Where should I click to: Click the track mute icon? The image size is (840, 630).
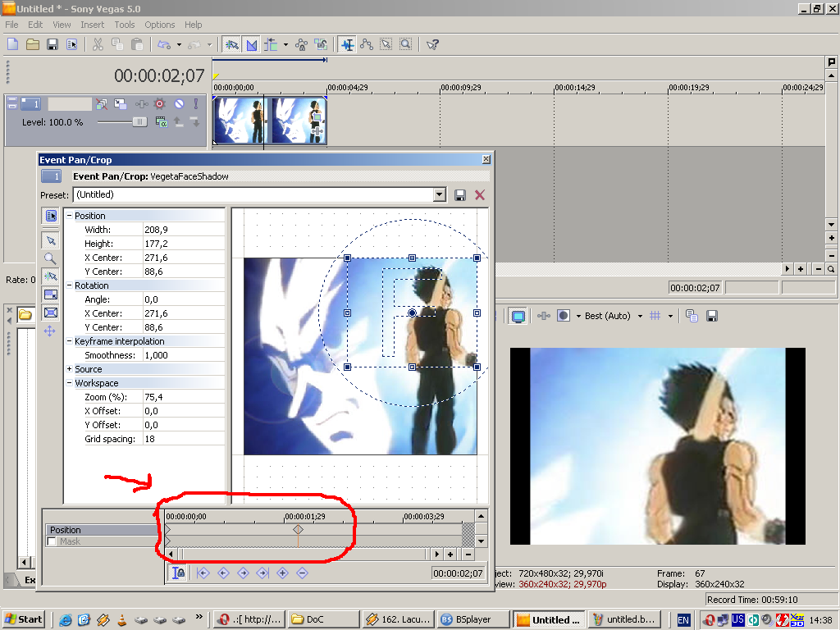179,104
